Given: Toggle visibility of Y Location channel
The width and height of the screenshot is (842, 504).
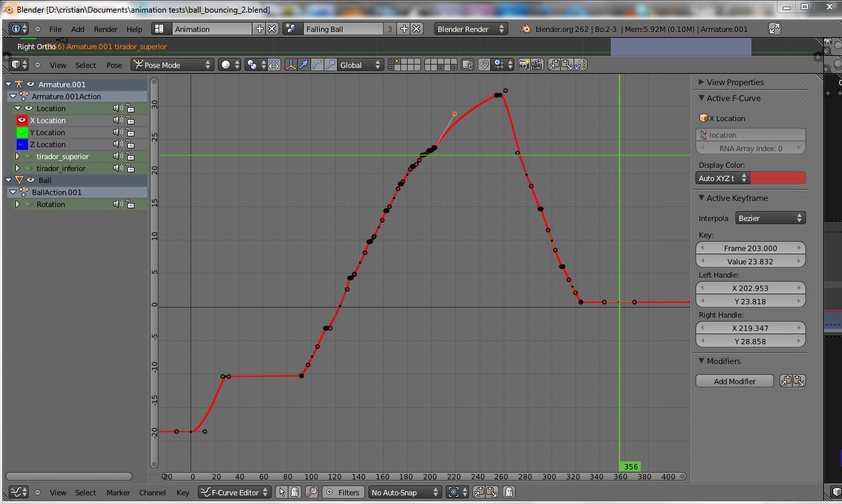Looking at the screenshot, I should [22, 132].
